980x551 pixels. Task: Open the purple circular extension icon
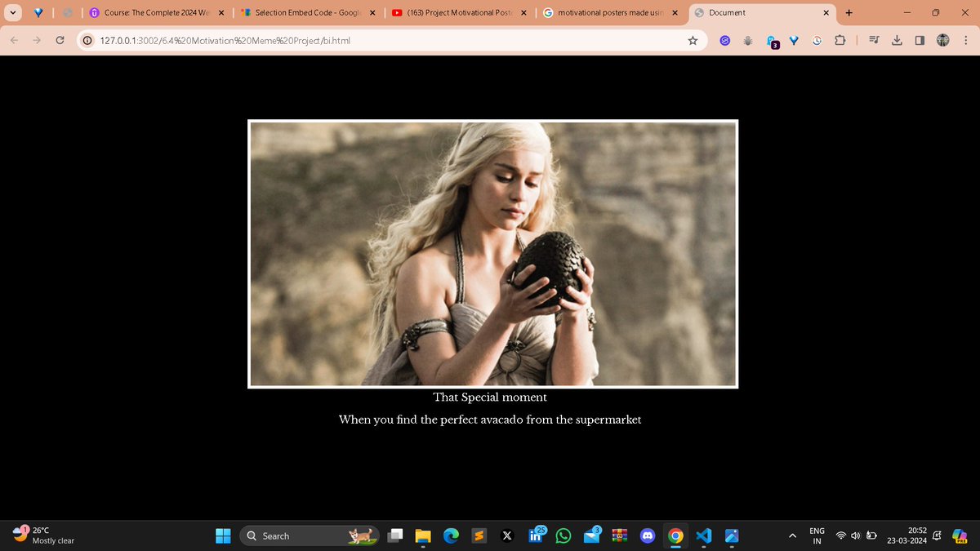(x=724, y=40)
